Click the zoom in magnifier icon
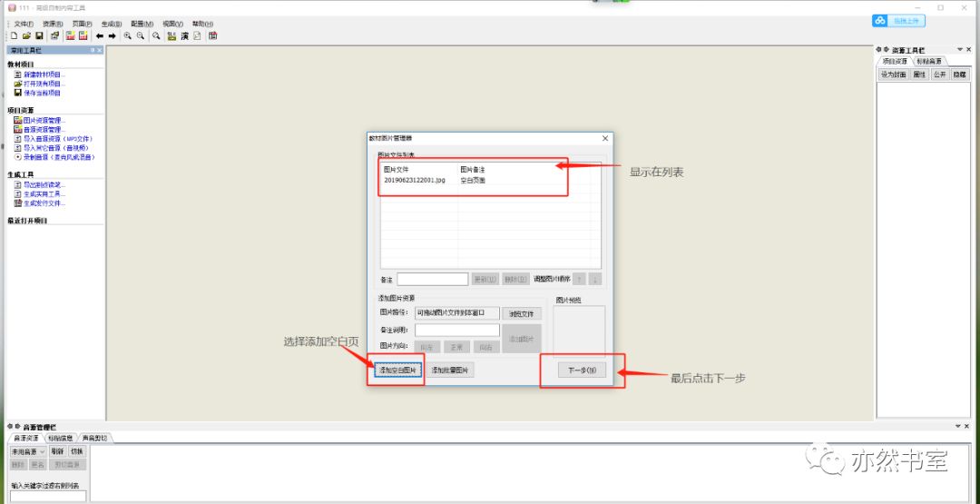This screenshot has height=504, width=980. point(128,35)
